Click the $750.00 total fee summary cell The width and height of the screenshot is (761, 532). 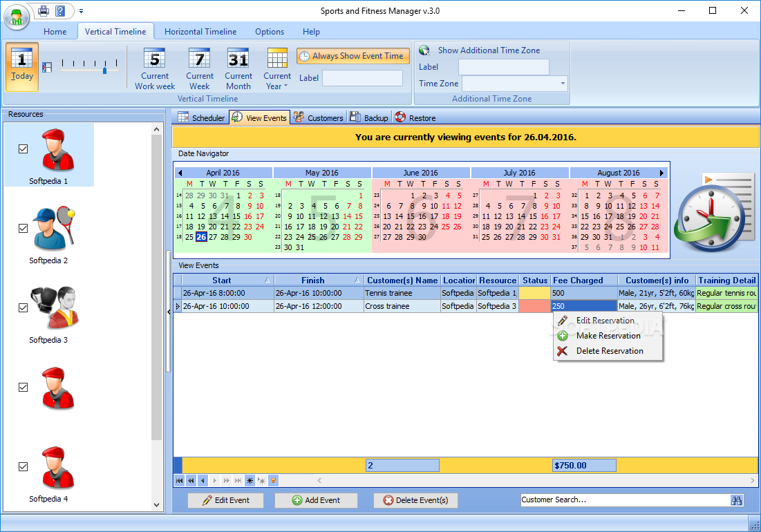(584, 466)
